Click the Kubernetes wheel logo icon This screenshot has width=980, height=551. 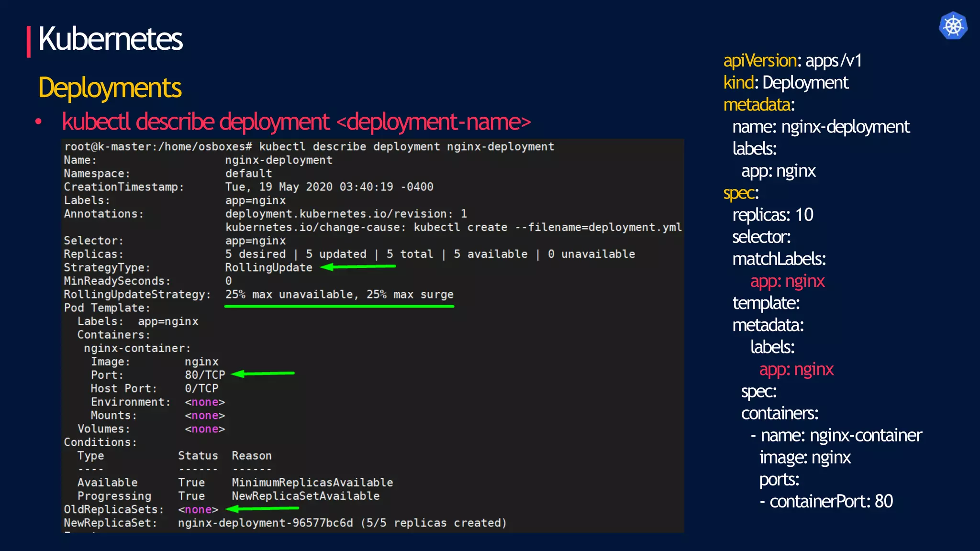pos(953,25)
